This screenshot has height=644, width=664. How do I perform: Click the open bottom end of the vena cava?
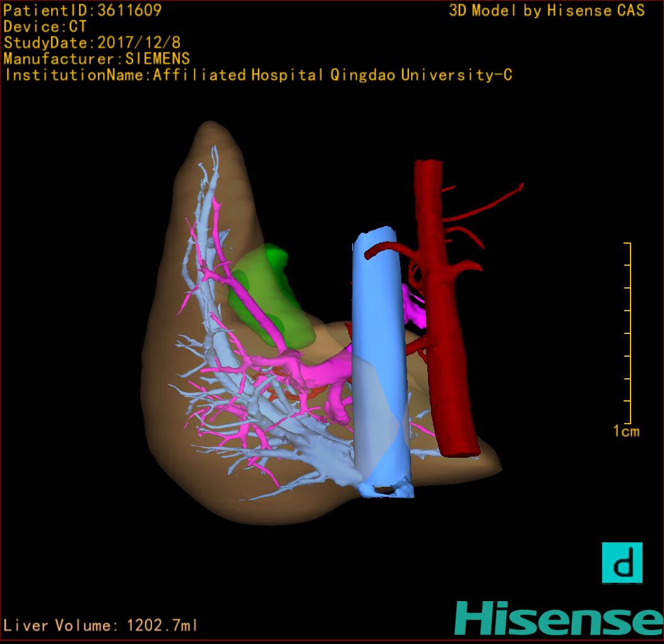tap(385, 489)
